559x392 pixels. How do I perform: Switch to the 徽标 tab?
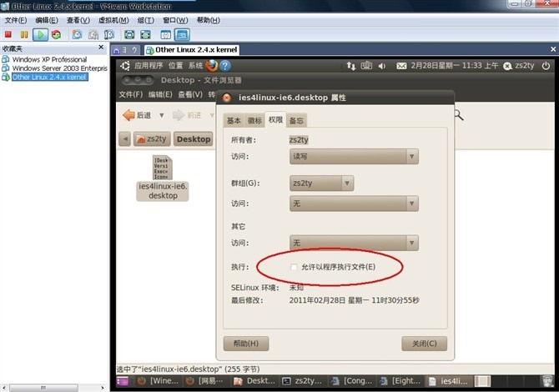coord(254,121)
